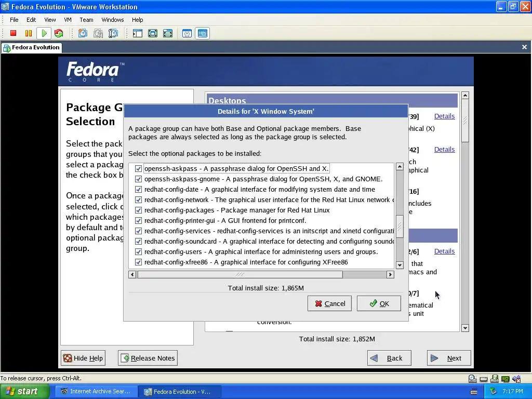Click the network adapter status icon
Screen dimensions: 532x399
tap(505, 379)
